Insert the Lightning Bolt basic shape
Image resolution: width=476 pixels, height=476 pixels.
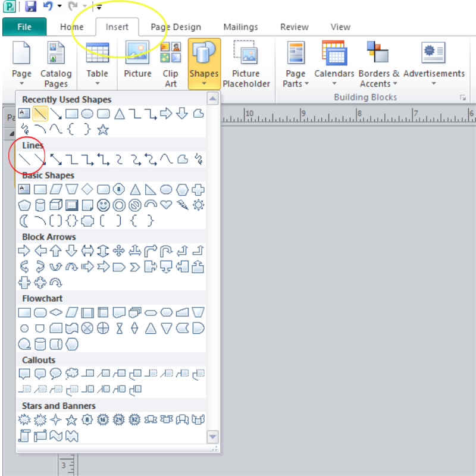click(183, 205)
